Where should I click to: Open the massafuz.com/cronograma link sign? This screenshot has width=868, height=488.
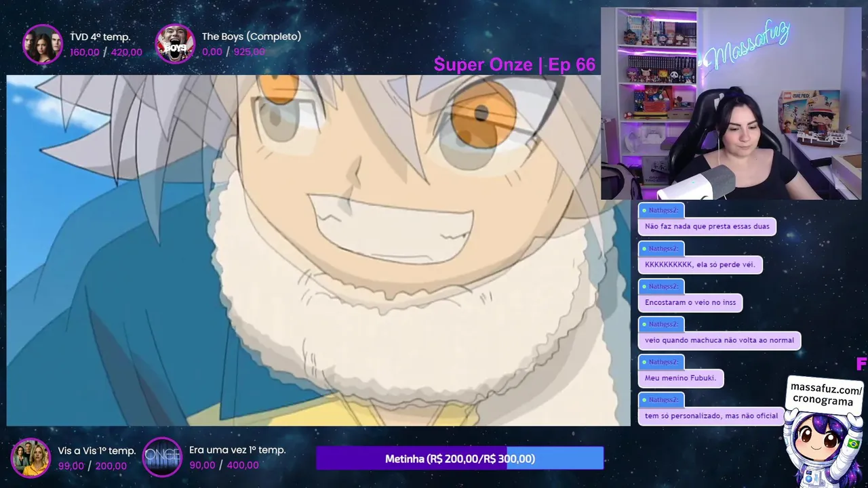[826, 395]
